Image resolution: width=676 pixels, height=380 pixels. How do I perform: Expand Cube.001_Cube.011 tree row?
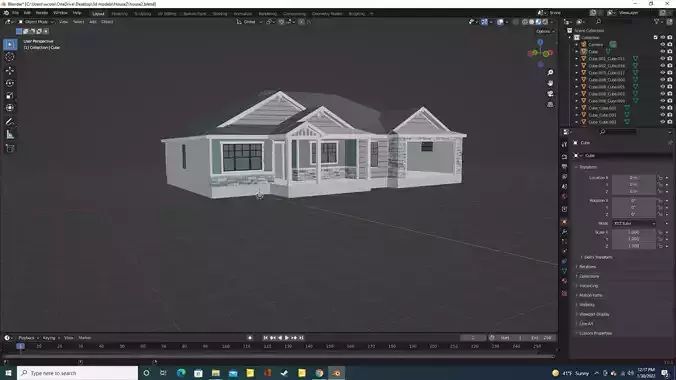point(576,59)
